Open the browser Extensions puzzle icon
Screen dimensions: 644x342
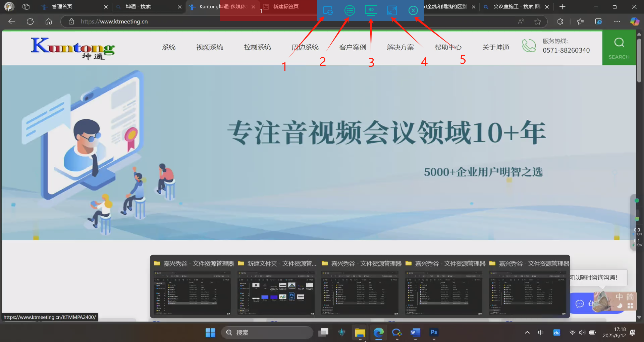(x=560, y=21)
